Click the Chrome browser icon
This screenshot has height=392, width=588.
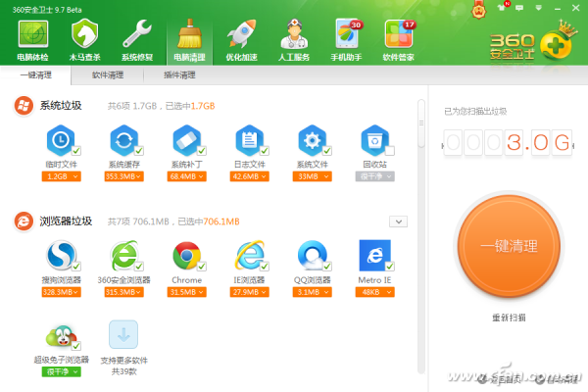click(186, 256)
